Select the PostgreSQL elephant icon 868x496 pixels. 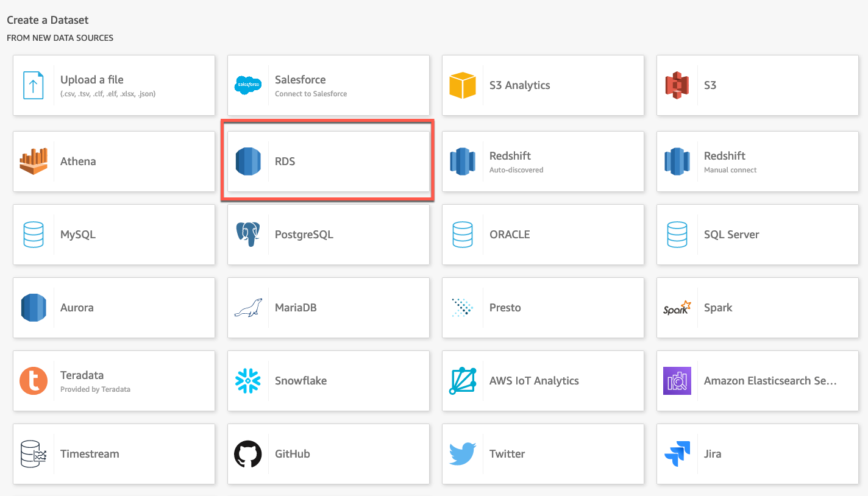pyautogui.click(x=248, y=235)
